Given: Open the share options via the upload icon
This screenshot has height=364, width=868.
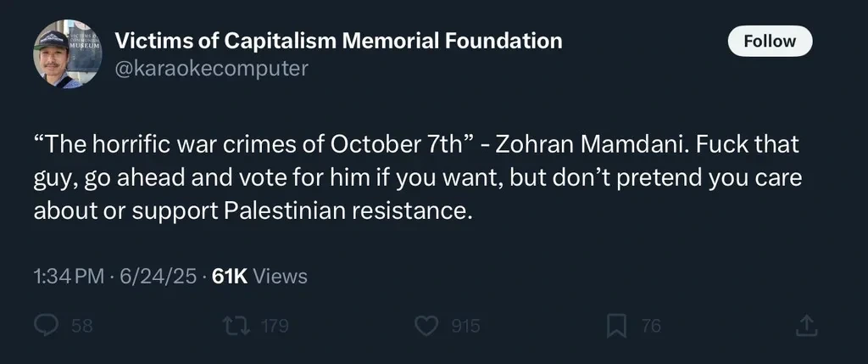Looking at the screenshot, I should (x=806, y=326).
